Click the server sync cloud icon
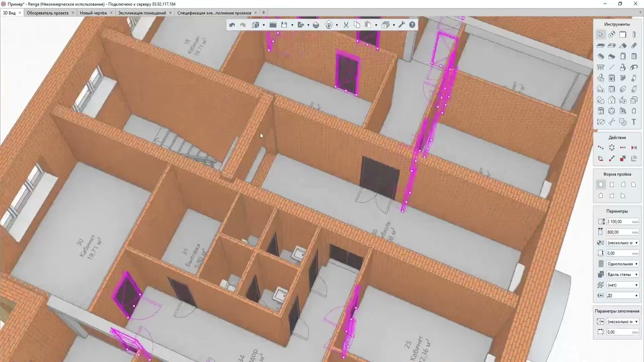Screen dimensions: 644x362 [329, 25]
